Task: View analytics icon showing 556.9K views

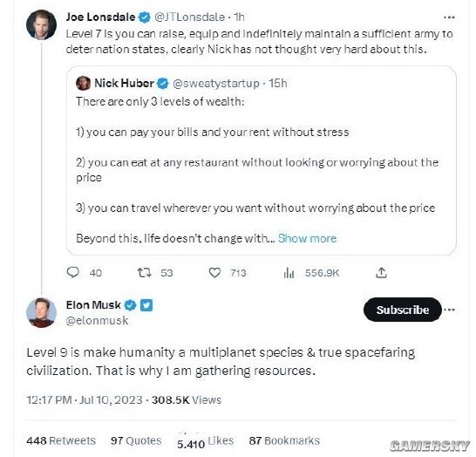Action: click(x=289, y=273)
